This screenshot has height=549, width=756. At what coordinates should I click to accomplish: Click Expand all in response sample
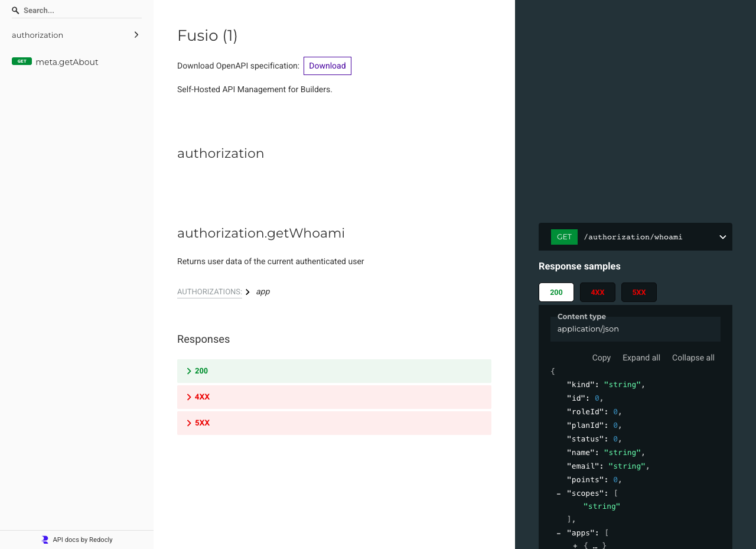coord(641,358)
